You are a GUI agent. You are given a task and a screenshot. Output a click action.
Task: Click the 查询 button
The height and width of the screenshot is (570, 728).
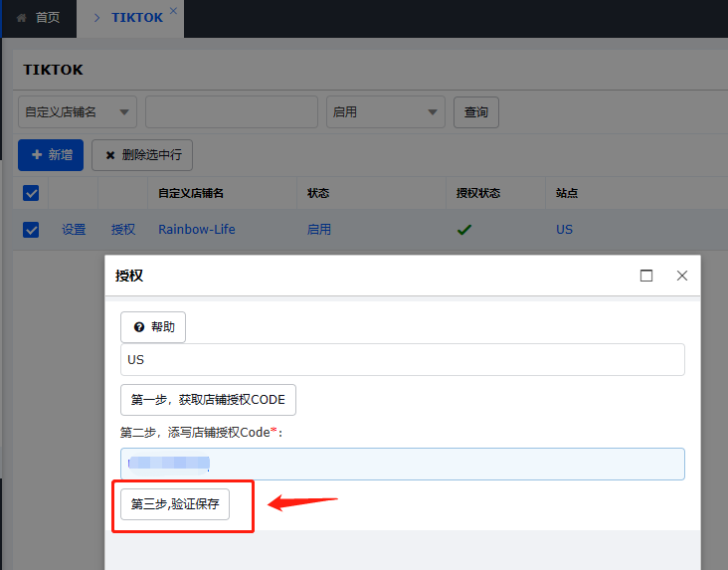pyautogui.click(x=476, y=112)
